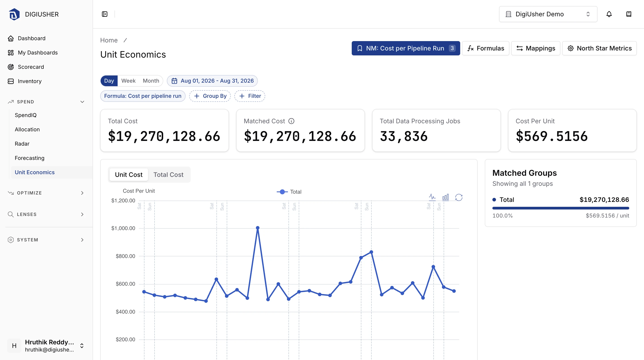Open SpendIQ in the sidebar
The width and height of the screenshot is (644, 360).
coord(26,115)
